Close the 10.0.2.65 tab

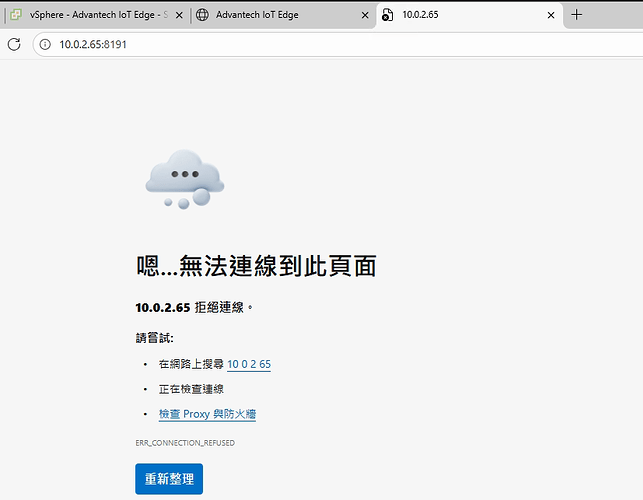coord(551,15)
